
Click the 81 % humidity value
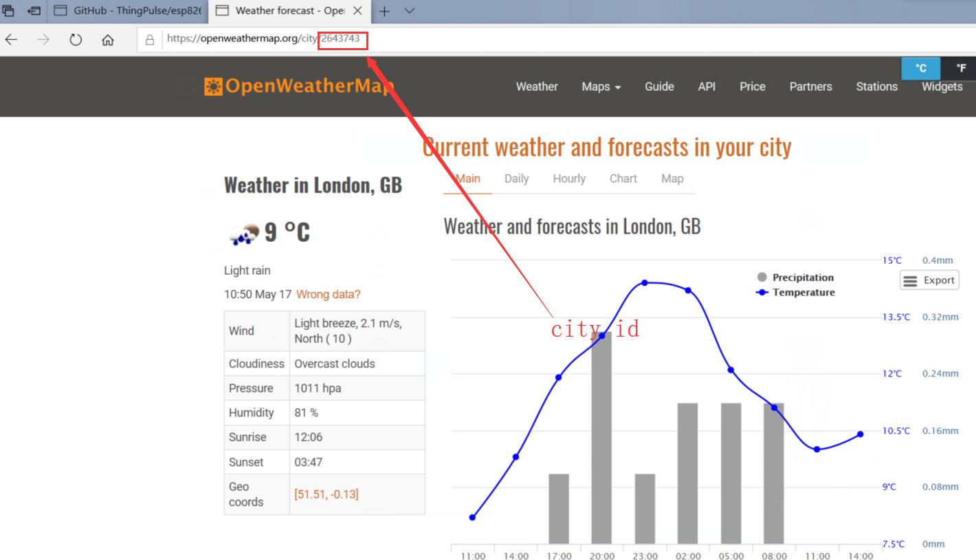coord(307,413)
